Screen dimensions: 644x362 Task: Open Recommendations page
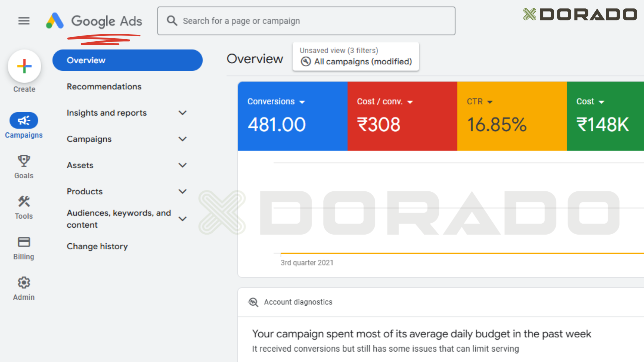(x=104, y=86)
